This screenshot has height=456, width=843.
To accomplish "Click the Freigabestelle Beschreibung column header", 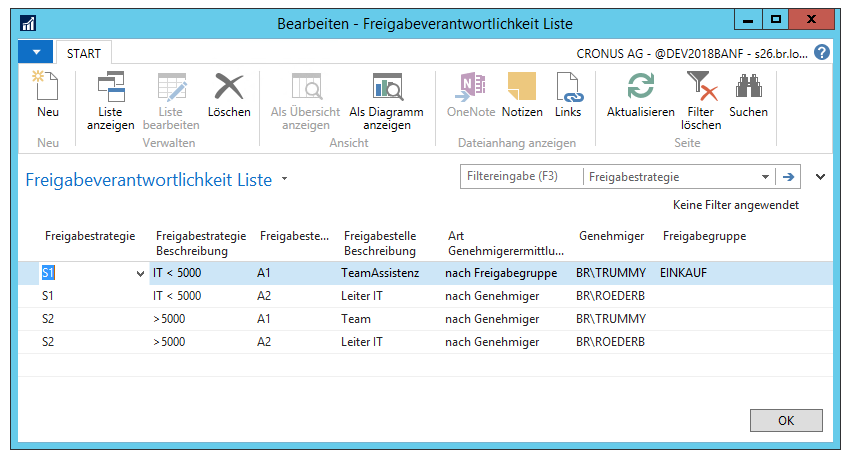I will coord(380,244).
